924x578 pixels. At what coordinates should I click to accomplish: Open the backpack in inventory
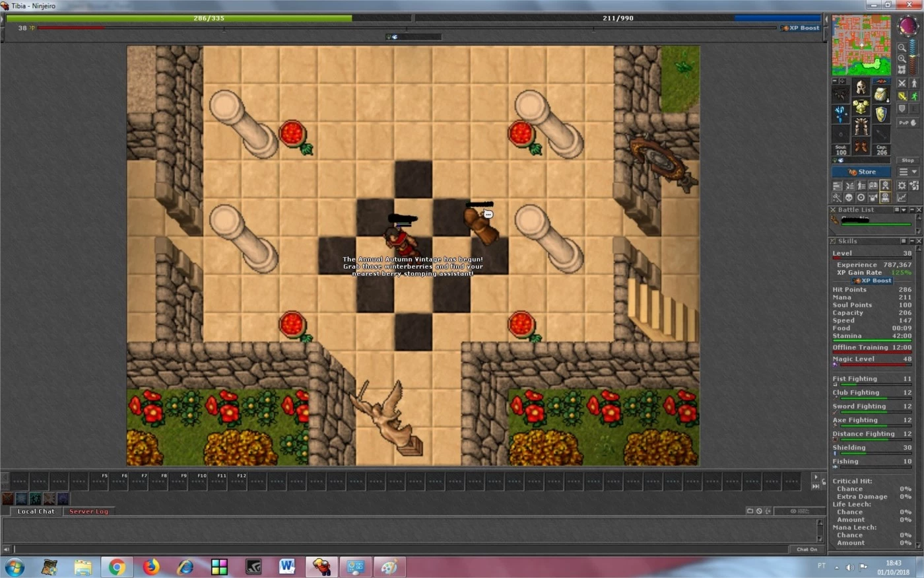[x=881, y=94]
